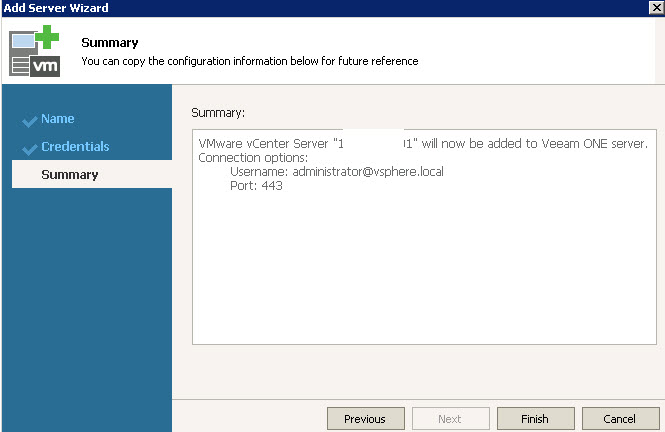
Task: Click the VM server wizard icon
Action: point(36,54)
